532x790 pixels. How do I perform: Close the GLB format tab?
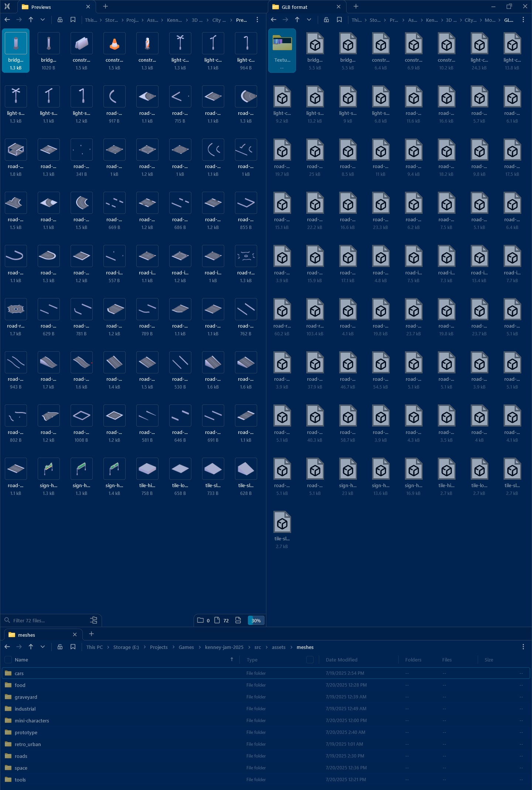tap(338, 7)
